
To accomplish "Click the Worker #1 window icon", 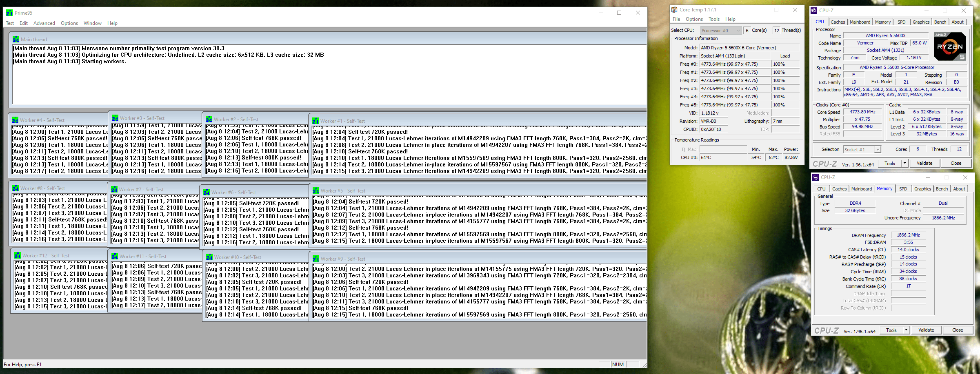I will pos(316,121).
